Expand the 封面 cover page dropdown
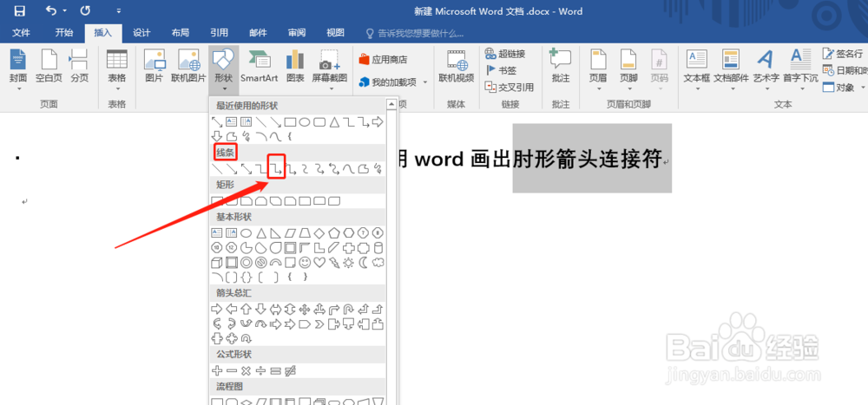The width and height of the screenshot is (868, 405). 18,88
